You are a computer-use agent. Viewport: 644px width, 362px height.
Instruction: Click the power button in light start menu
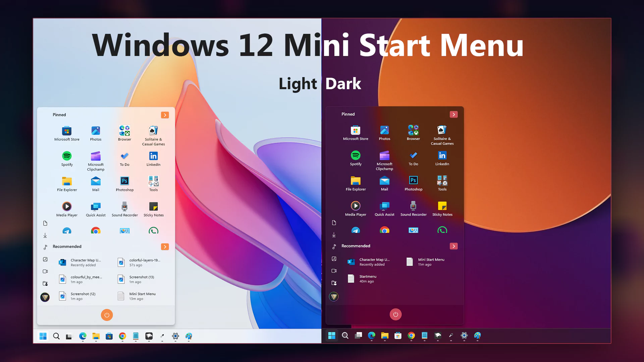[106, 315]
